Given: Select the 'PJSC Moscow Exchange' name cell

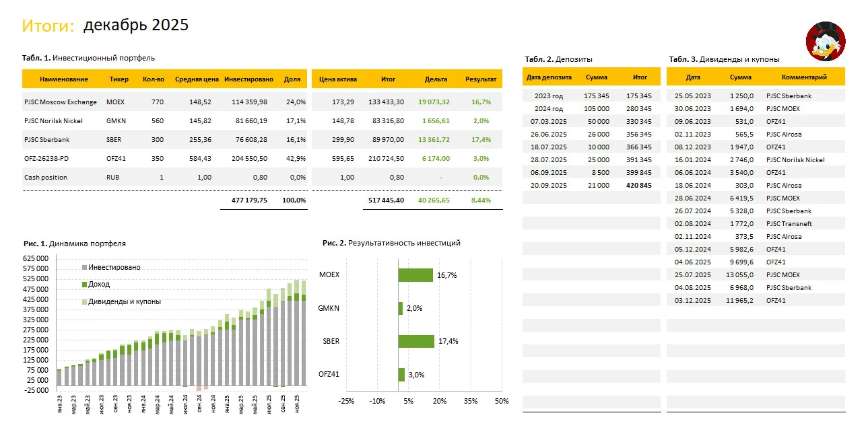Looking at the screenshot, I should pyautogui.click(x=60, y=102).
